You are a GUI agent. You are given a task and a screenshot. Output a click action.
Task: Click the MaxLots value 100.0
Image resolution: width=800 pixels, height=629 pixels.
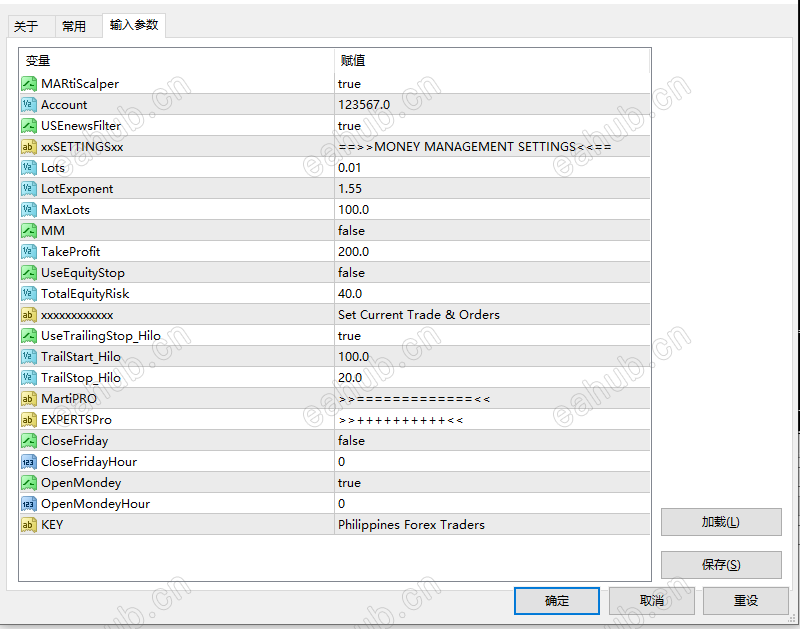pyautogui.click(x=354, y=210)
